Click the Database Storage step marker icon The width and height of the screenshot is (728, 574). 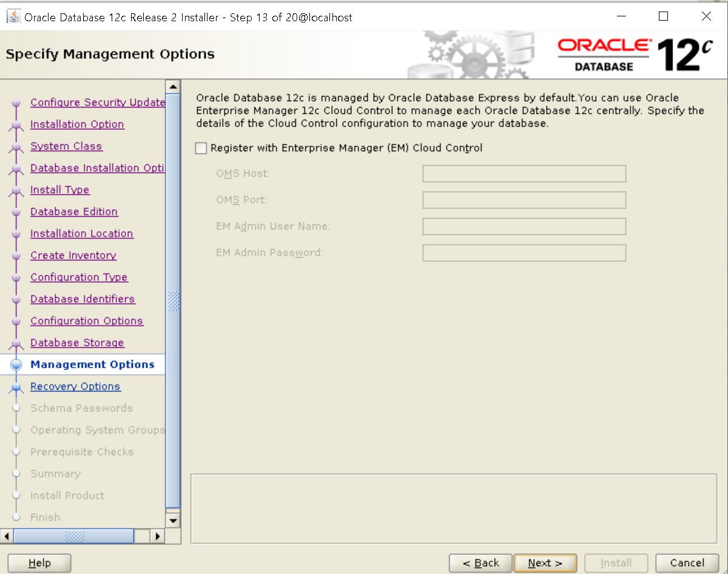click(17, 343)
